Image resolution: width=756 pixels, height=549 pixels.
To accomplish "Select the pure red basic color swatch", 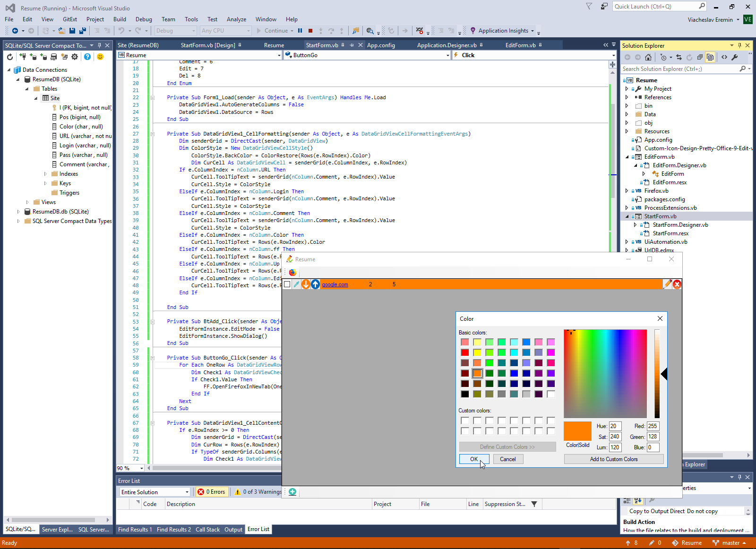I will [x=465, y=352].
